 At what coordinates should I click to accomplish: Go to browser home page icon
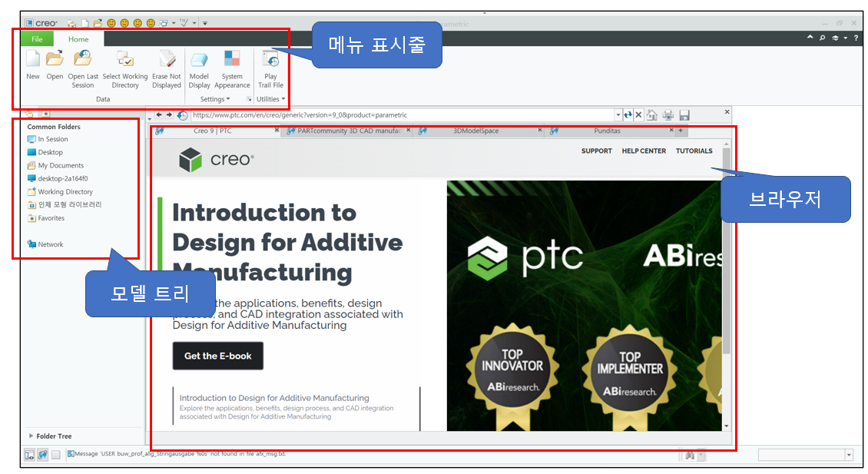click(652, 114)
